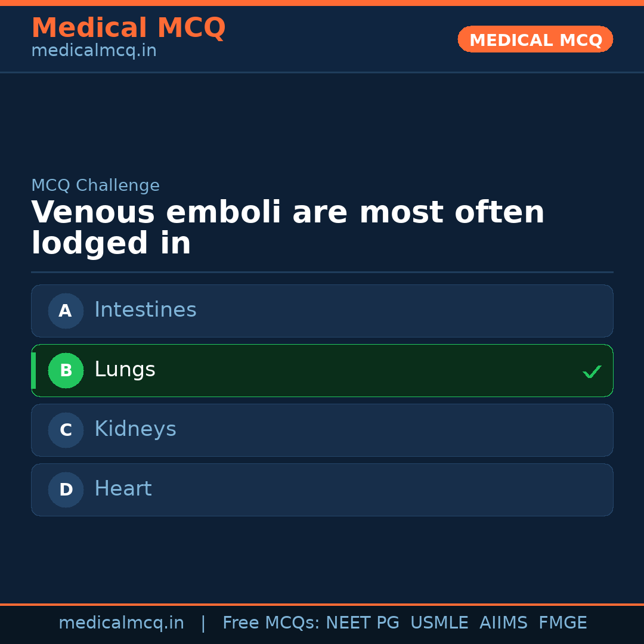Click the Medical MCQ orange logo text
Screen dimensions: 644x644
(128, 28)
